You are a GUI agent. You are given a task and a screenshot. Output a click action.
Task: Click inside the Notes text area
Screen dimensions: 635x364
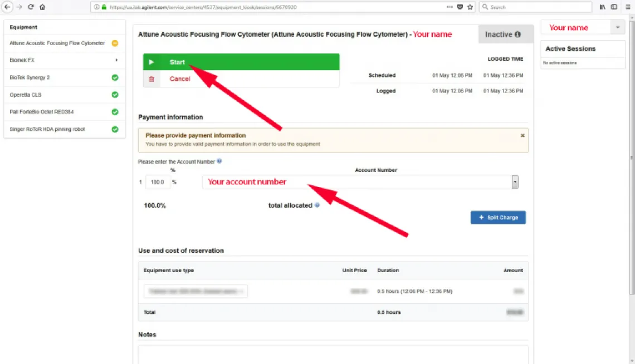click(333, 354)
